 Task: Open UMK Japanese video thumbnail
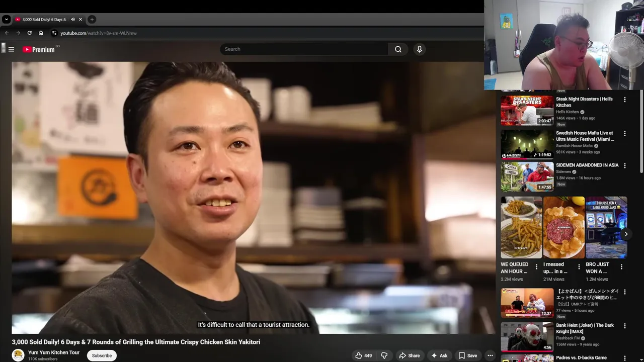coord(527,303)
